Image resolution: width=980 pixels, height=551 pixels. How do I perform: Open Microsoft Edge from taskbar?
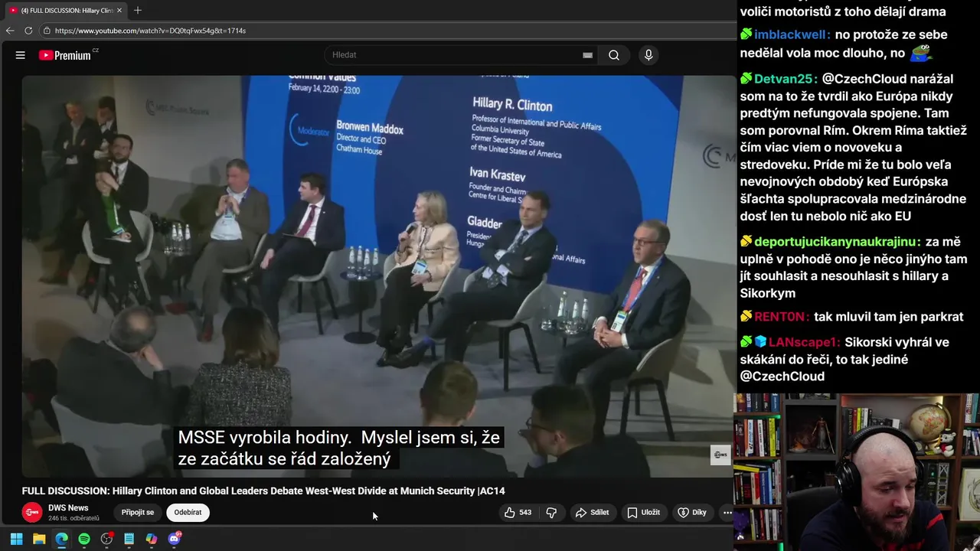[x=61, y=539]
